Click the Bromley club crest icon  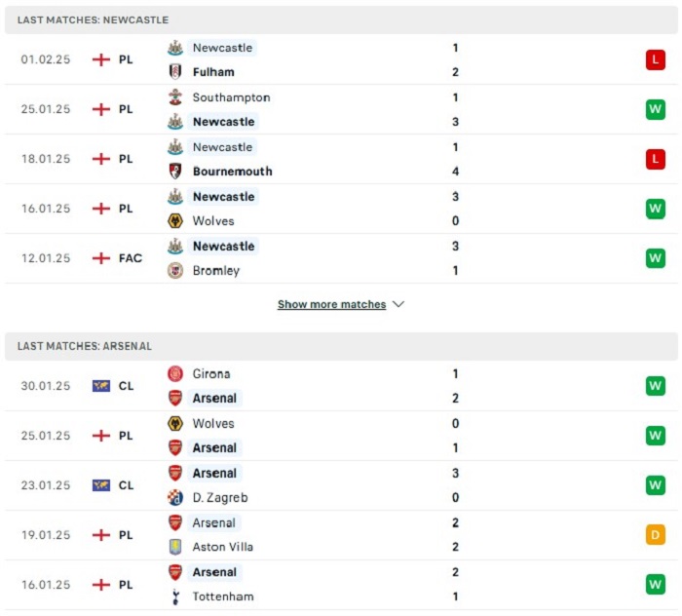coord(175,271)
